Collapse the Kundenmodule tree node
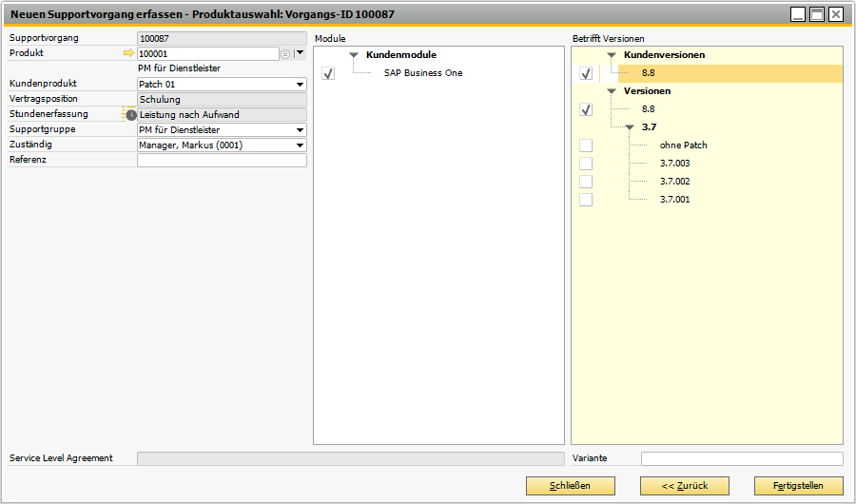856x504 pixels. [354, 55]
